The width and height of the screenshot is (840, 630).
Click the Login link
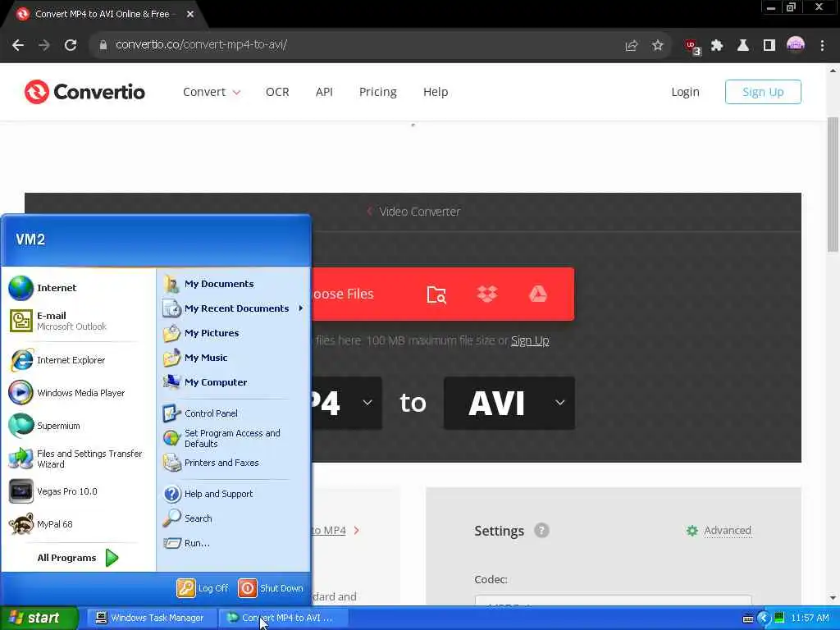[685, 92]
